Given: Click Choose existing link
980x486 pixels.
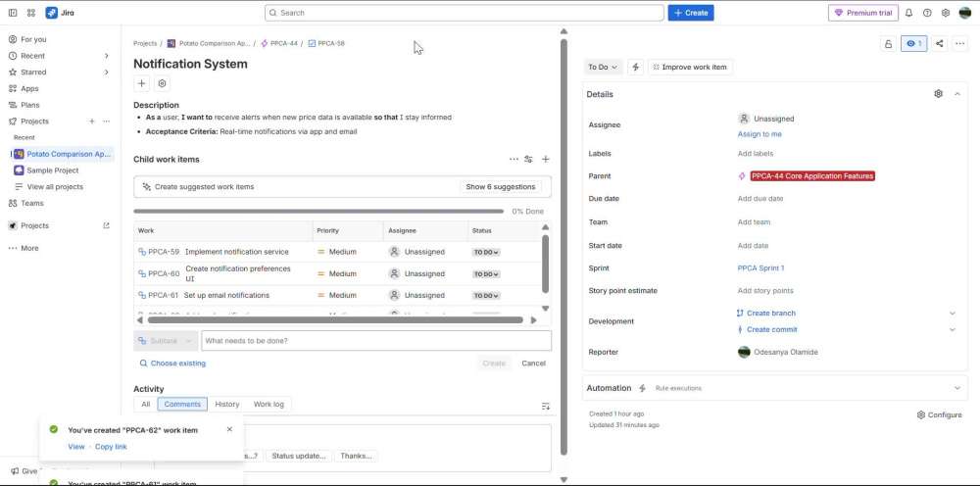Looking at the screenshot, I should point(172,363).
